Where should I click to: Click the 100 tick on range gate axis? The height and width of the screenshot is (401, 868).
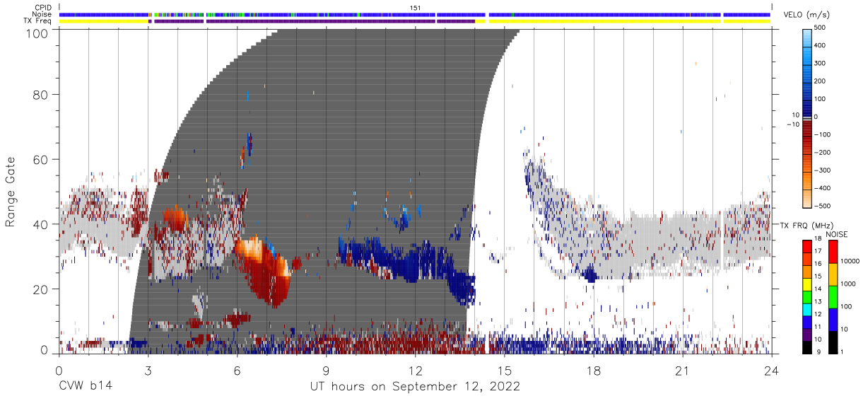tap(39, 33)
